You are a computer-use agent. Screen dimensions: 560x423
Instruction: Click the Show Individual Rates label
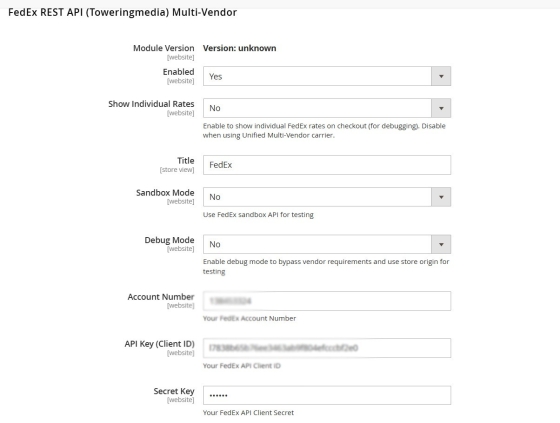151,104
